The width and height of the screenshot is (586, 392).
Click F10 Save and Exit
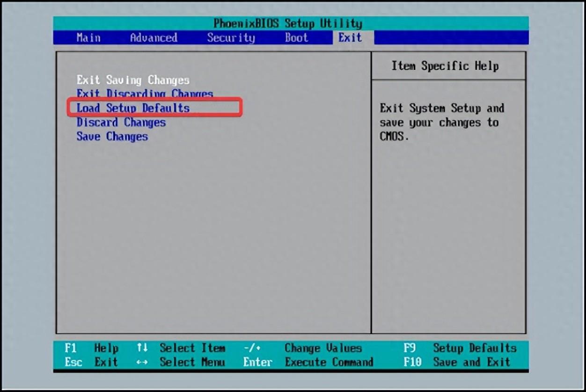(457, 362)
